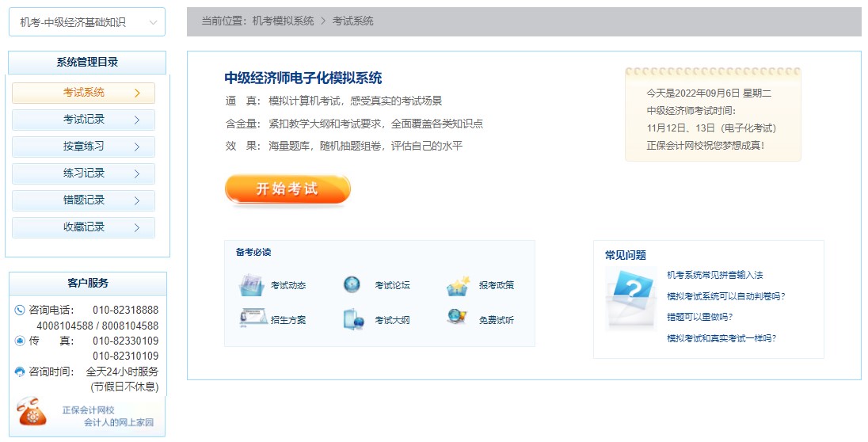Click the date text 今天是2022年09月6日 星期二
Image resolution: width=868 pixels, height=442 pixels.
pyautogui.click(x=709, y=93)
